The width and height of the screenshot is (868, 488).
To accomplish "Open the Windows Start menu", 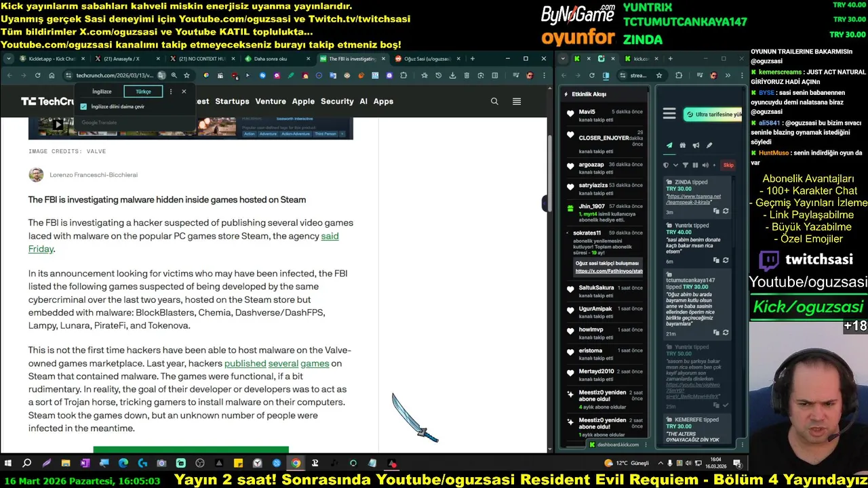I will pyautogui.click(x=8, y=464).
